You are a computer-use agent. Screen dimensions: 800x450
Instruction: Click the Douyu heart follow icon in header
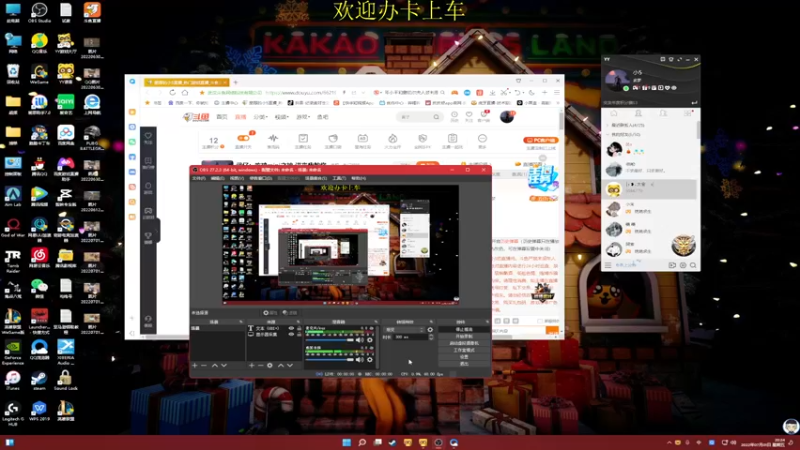pos(469,115)
